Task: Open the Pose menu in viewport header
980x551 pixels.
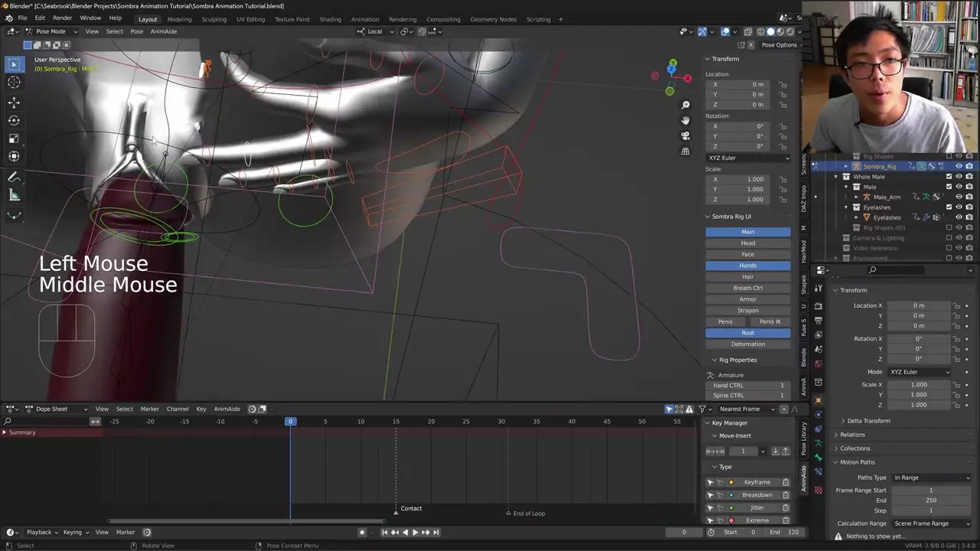Action: click(136, 31)
